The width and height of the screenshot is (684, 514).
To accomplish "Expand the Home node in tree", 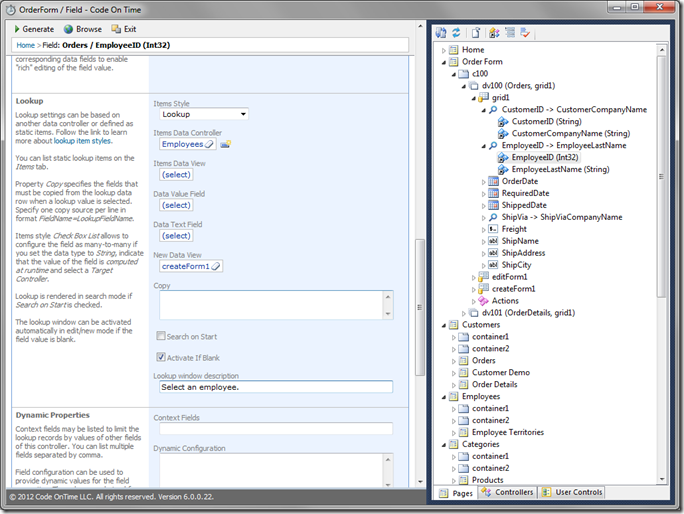I will pos(444,50).
